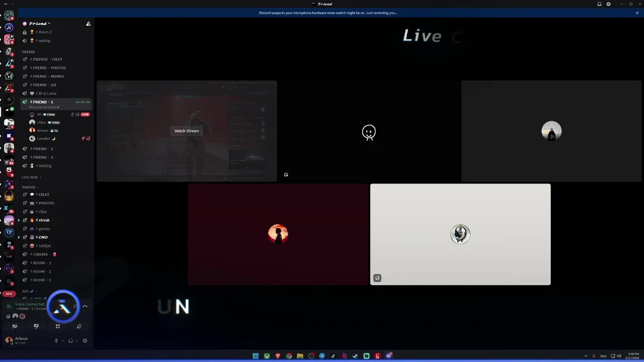The width and height of the screenshot is (644, 362).
Task: Show hidden system tray icons
Action: coord(587,356)
